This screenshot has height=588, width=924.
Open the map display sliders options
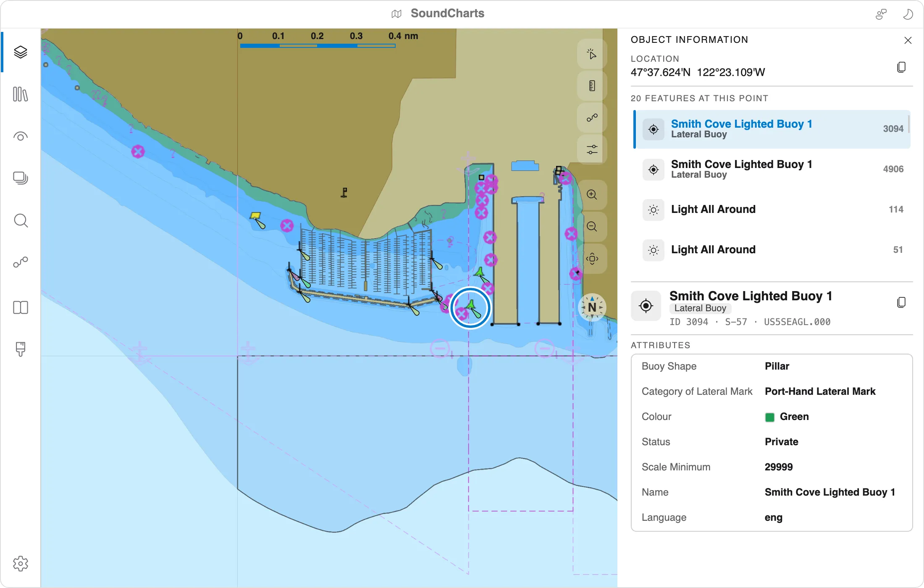click(x=592, y=149)
